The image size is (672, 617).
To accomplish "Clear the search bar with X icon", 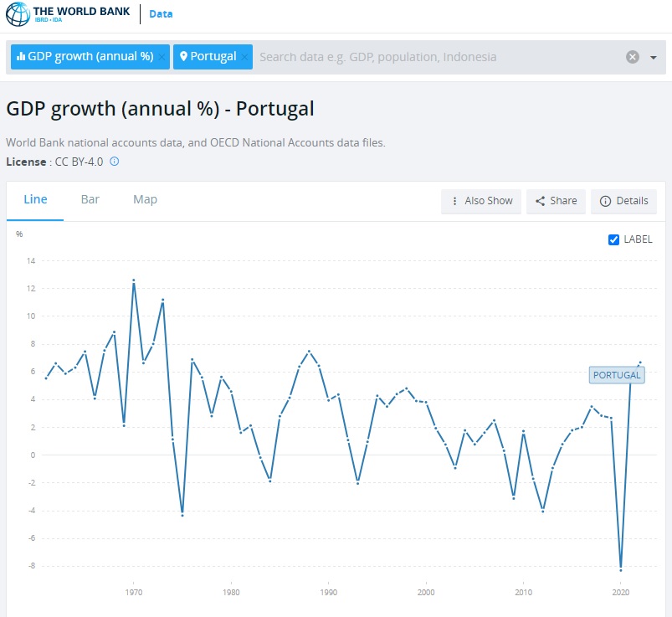I will click(x=633, y=57).
